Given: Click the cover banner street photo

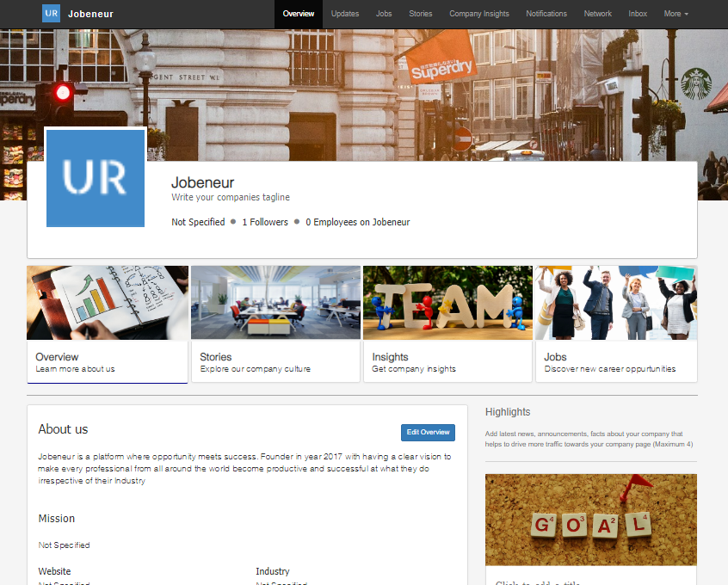Looking at the screenshot, I should coord(364,95).
